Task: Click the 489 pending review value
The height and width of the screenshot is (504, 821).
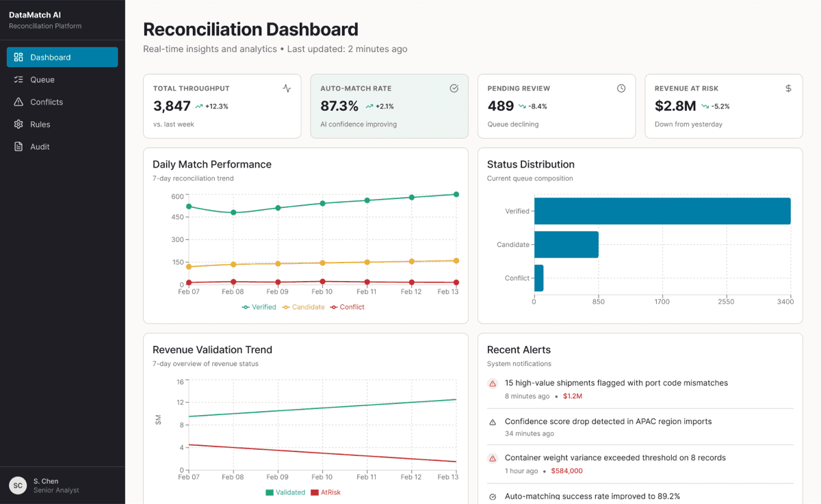Action: (x=501, y=106)
